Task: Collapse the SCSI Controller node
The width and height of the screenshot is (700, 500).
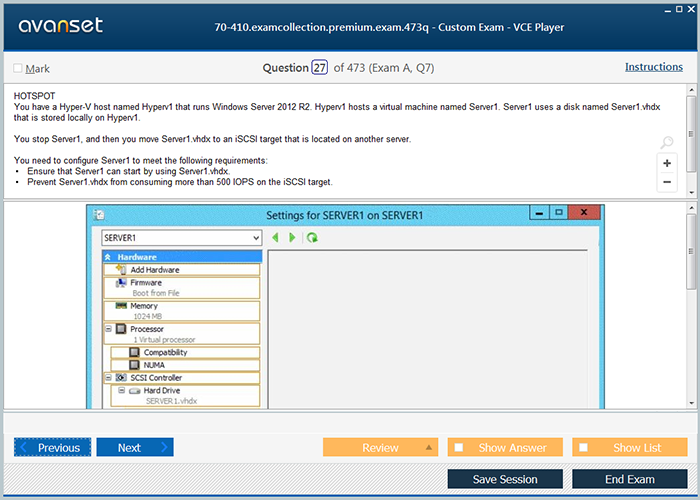Action: click(x=108, y=378)
